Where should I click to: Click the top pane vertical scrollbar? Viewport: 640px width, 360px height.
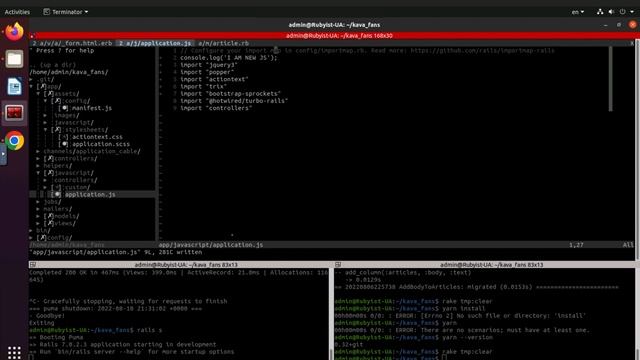[638, 149]
